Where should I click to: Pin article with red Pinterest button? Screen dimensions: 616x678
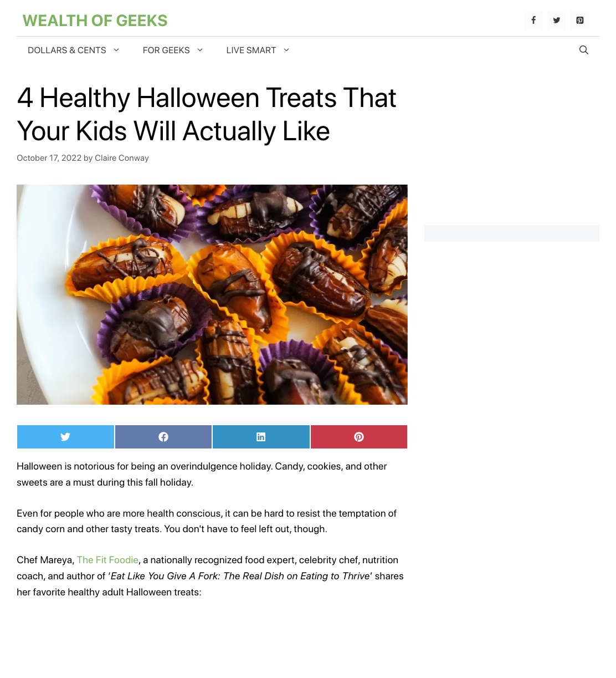pos(359,437)
